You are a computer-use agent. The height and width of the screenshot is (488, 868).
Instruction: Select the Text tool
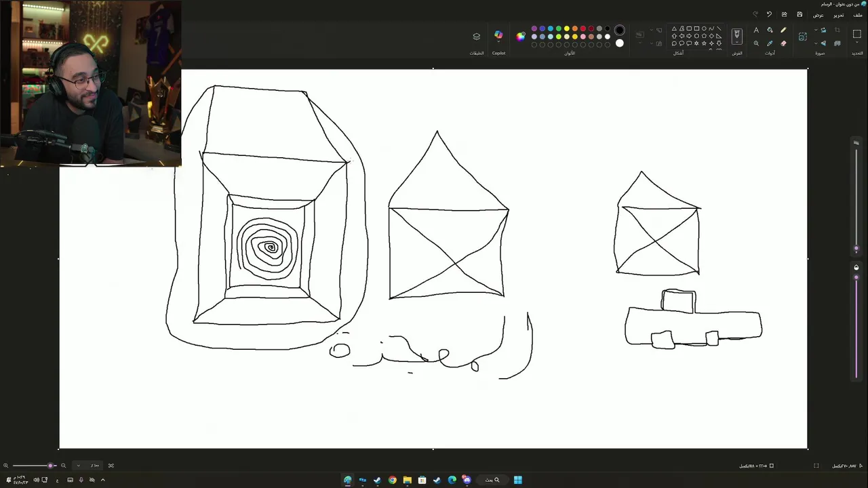(x=756, y=30)
